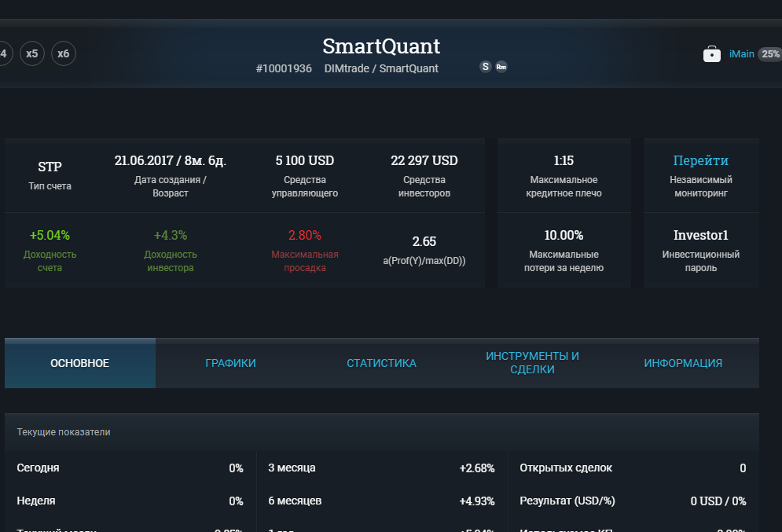Screen dimensions: 782x532
Task: Open the ГРАФИКИ tab
Action: [230, 363]
